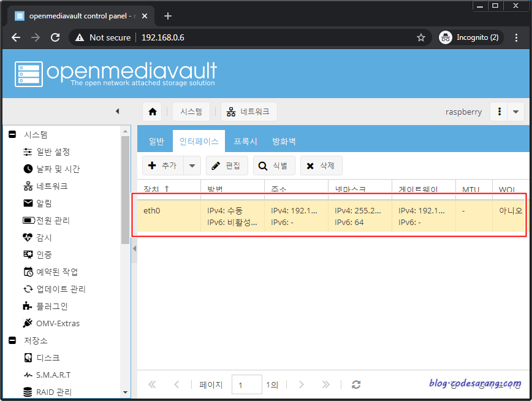Screen dimensions: 532x401
Task: Click the 네트워크 breadcrumb button
Action: pyautogui.click(x=249, y=112)
